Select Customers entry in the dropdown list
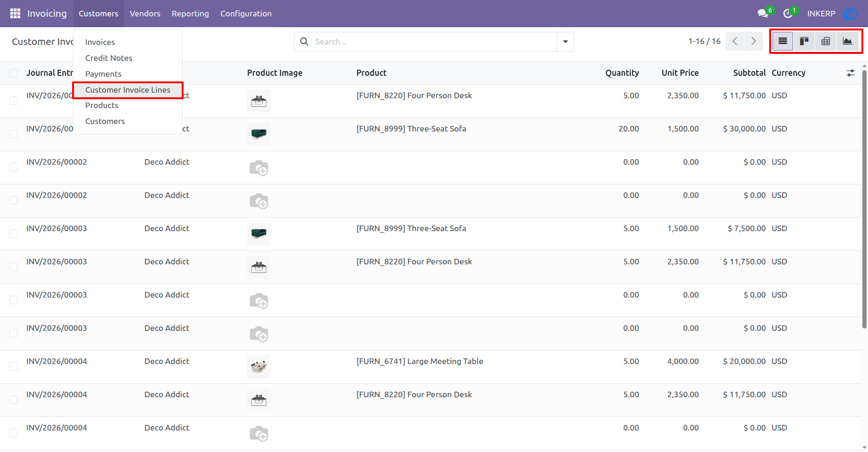The image size is (868, 452). coord(128,121)
